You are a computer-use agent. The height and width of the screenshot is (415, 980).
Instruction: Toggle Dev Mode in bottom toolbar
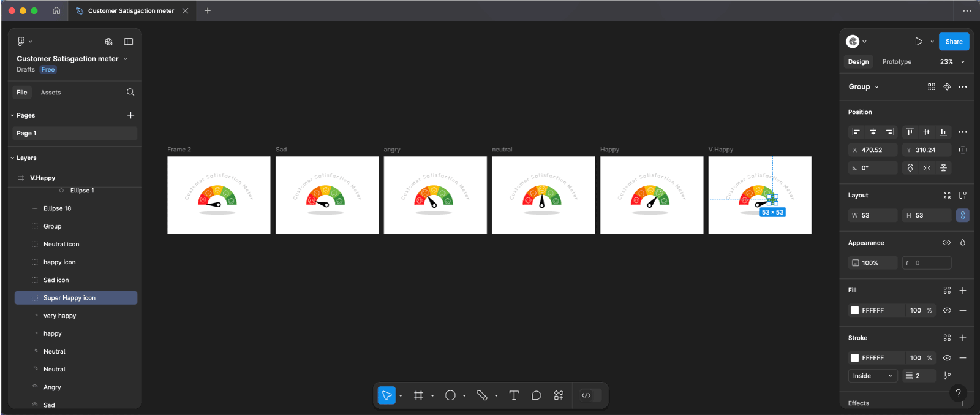(587, 395)
